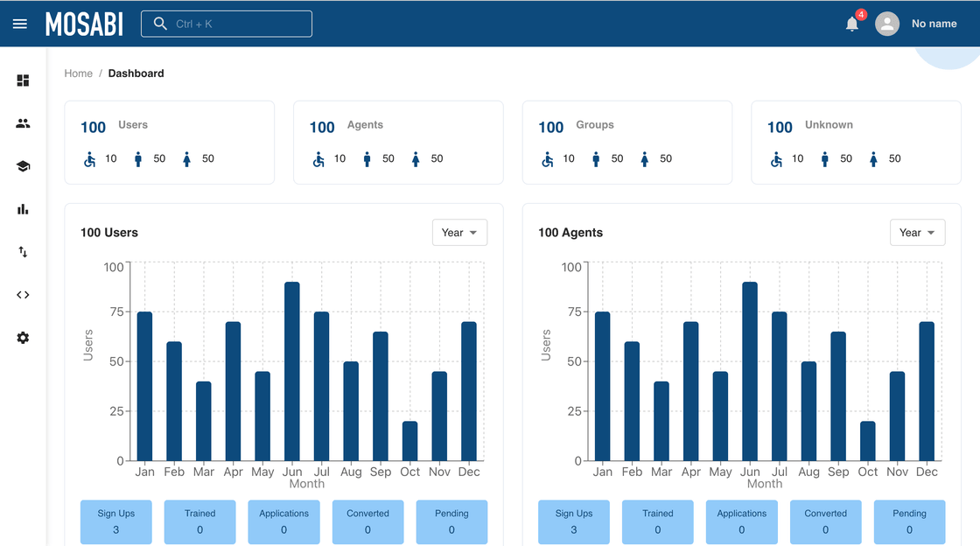This screenshot has width=980, height=546.
Task: Click the Jan bar in Users chart
Action: (x=144, y=387)
